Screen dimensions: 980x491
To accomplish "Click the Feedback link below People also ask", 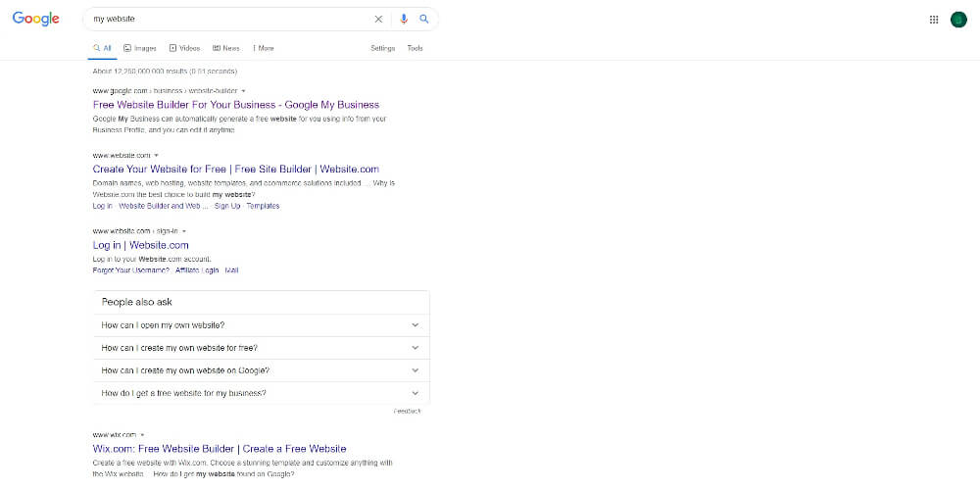I will [x=407, y=411].
